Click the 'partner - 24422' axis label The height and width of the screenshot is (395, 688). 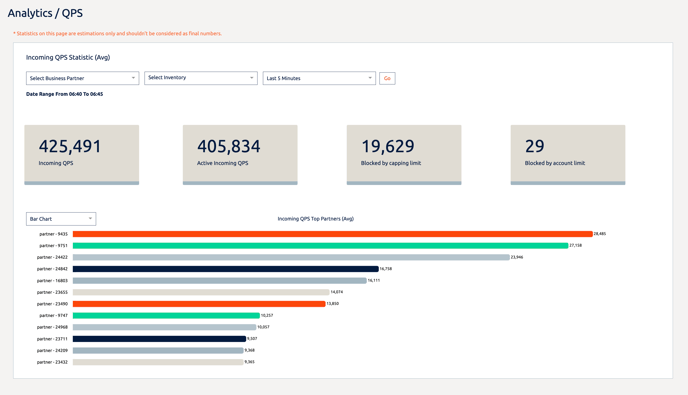point(52,257)
